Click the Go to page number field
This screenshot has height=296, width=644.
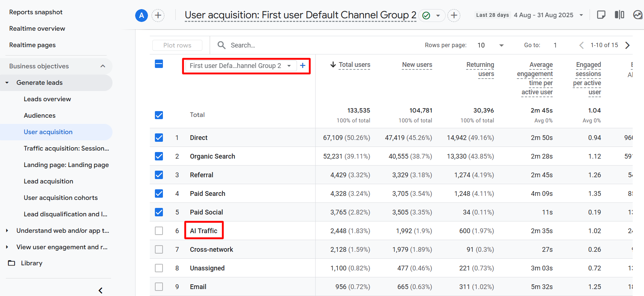[555, 45]
